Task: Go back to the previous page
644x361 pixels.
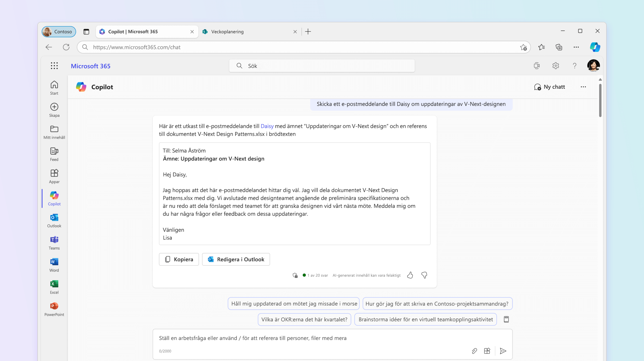Action: [49, 47]
